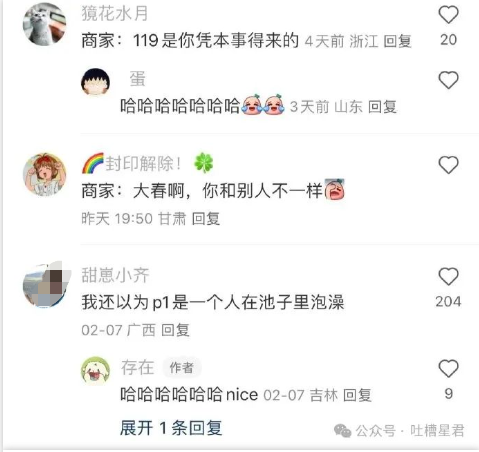Like the comment by 獍花水月

click(448, 15)
